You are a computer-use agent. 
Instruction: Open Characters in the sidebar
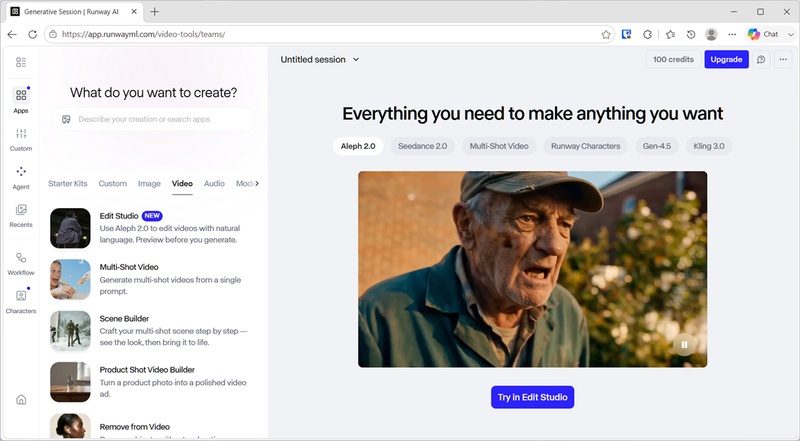click(x=21, y=302)
